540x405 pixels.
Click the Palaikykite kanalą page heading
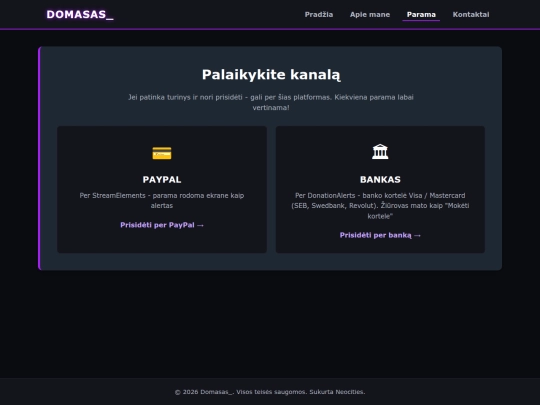tap(271, 75)
